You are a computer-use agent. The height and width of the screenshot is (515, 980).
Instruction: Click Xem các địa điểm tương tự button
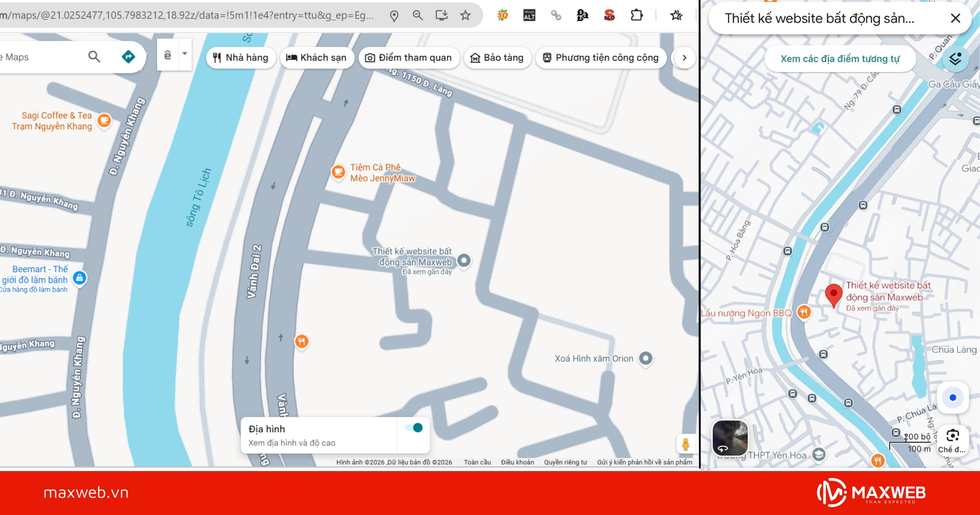840,59
